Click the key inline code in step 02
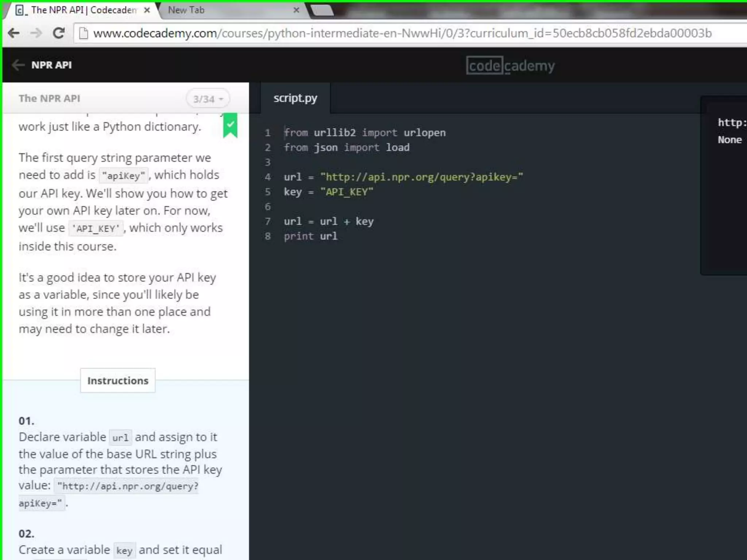Viewport: 747px width, 560px height. pyautogui.click(x=124, y=551)
